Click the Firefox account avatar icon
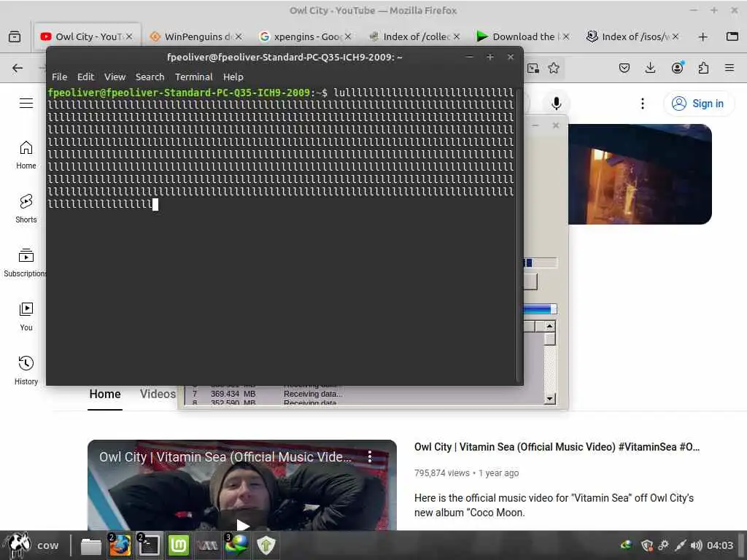This screenshot has width=747, height=560. tap(677, 68)
